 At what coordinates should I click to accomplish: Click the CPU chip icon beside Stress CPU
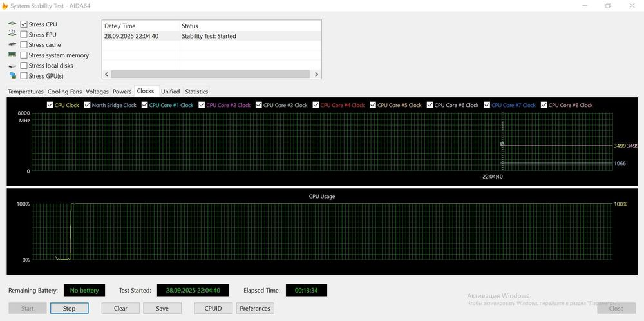(x=12, y=24)
